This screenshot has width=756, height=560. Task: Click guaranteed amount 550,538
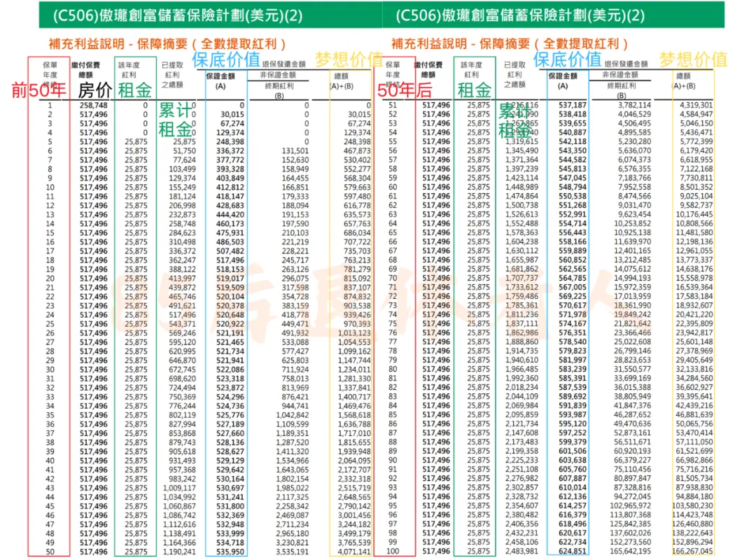[573, 197]
